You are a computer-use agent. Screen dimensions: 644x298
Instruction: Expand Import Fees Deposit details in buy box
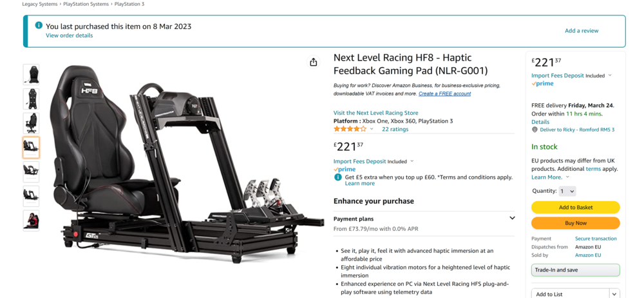[609, 75]
